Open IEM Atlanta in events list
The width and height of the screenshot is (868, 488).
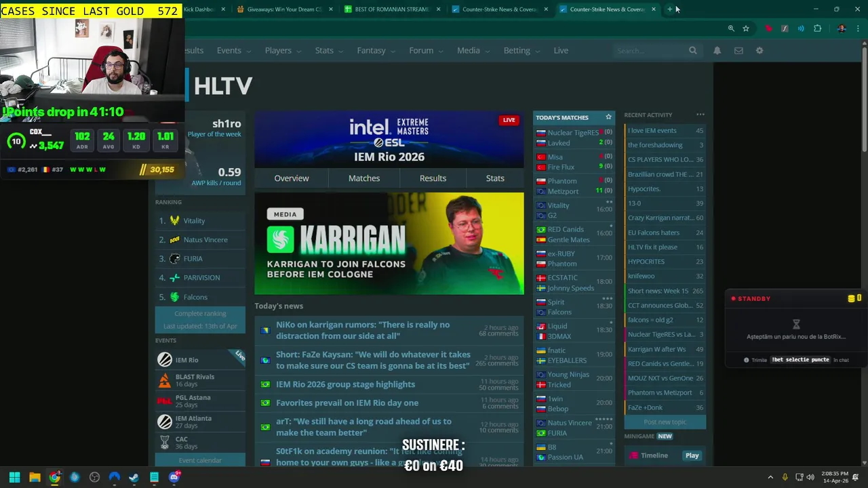pyautogui.click(x=200, y=422)
